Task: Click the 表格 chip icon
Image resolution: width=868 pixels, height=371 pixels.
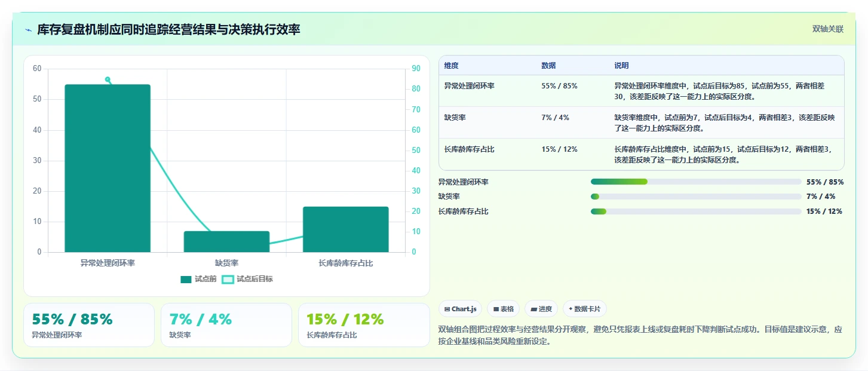Action: coord(496,309)
